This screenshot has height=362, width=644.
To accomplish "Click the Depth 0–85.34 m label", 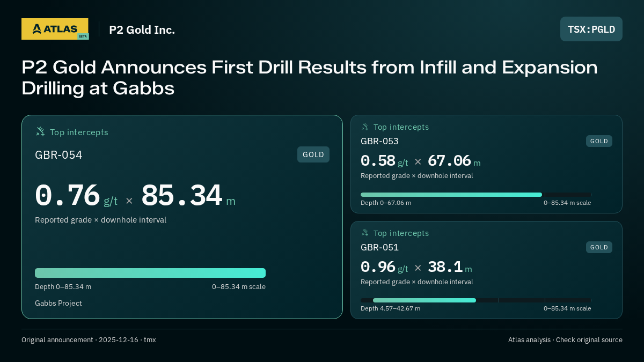I will 63,286.
